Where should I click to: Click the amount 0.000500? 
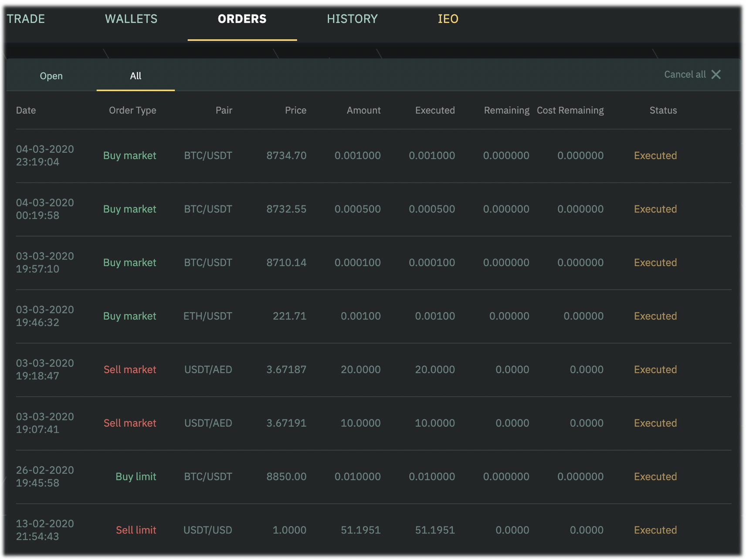coord(357,209)
